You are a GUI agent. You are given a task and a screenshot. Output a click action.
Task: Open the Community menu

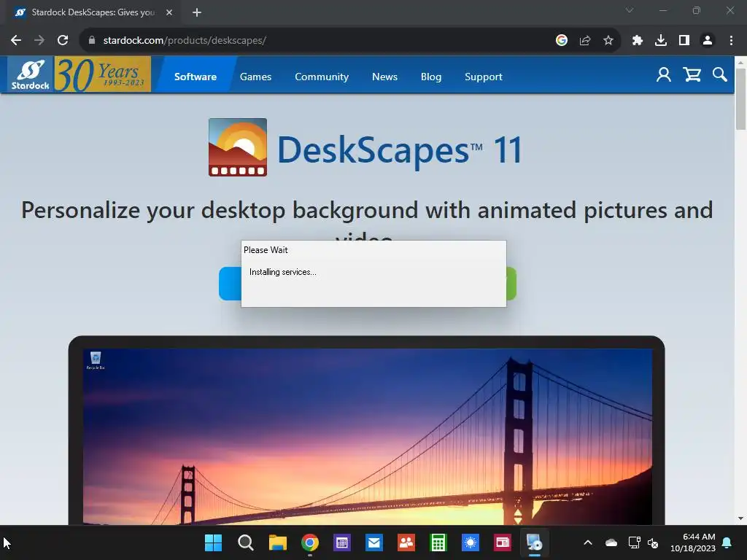[x=322, y=77]
